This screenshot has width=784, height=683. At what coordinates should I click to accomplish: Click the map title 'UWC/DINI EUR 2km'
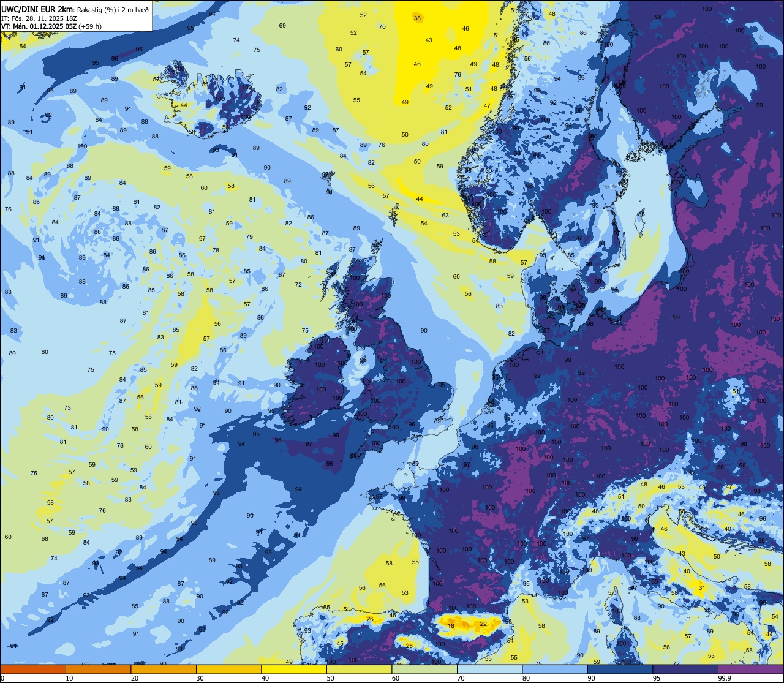37,9
